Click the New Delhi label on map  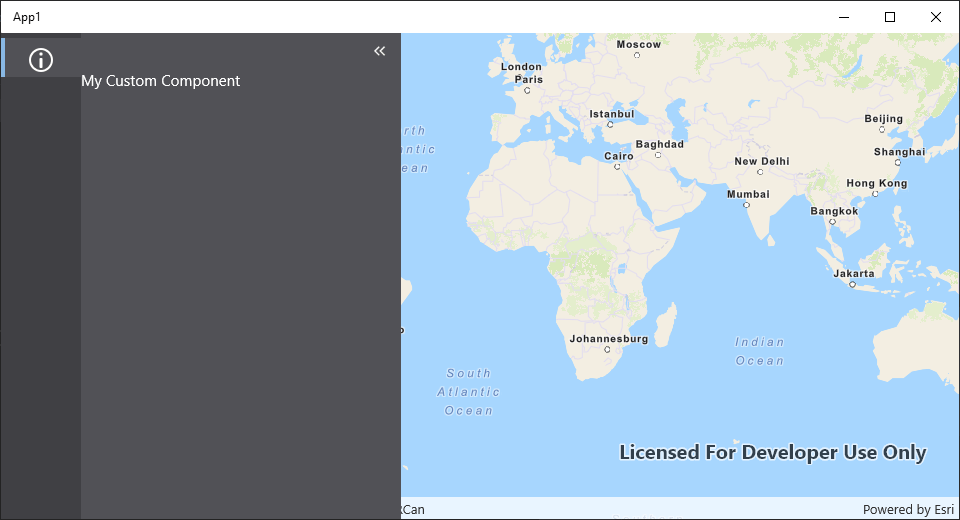[762, 162]
